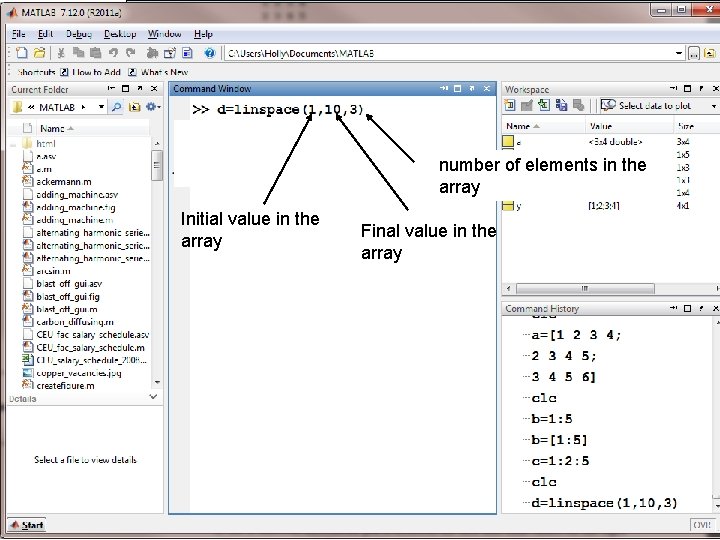Select file arcsin.m
720x540 pixels.
coord(53,271)
